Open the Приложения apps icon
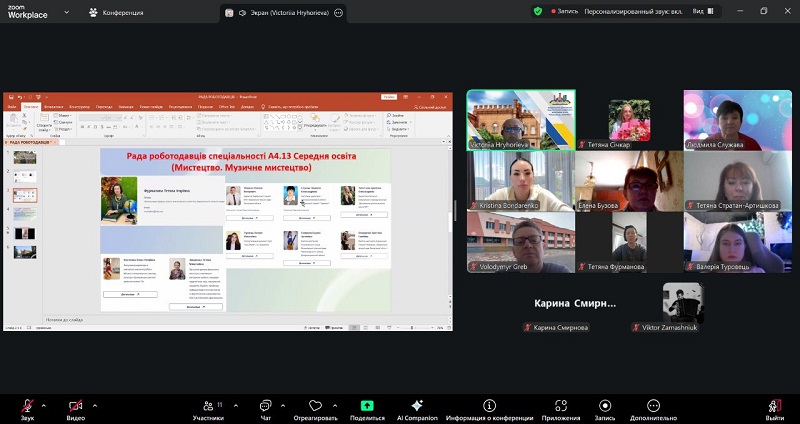This screenshot has height=424, width=800. click(x=562, y=405)
